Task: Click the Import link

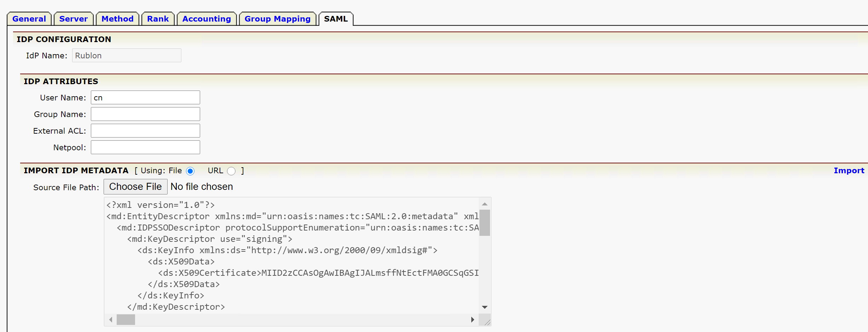Action: [x=849, y=171]
